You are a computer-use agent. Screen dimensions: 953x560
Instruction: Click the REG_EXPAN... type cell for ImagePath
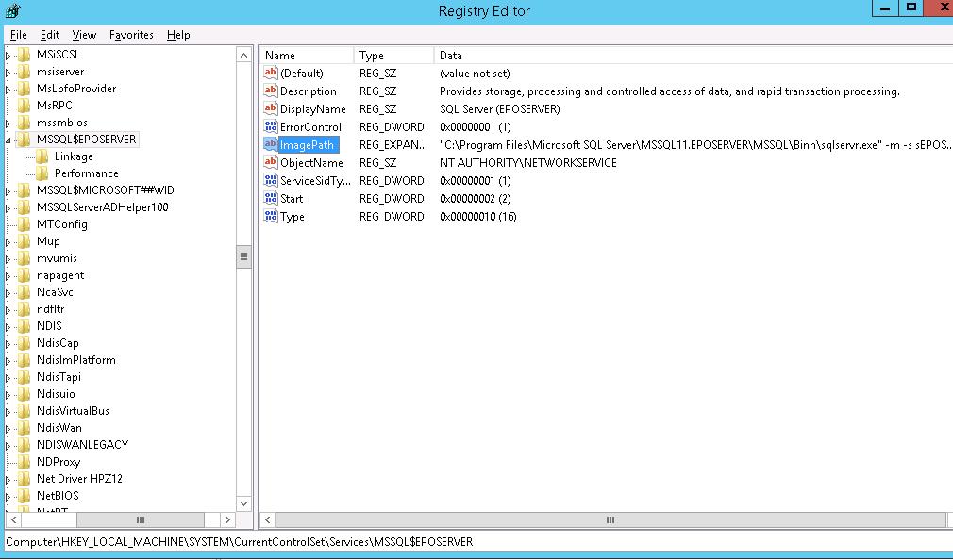coord(393,145)
